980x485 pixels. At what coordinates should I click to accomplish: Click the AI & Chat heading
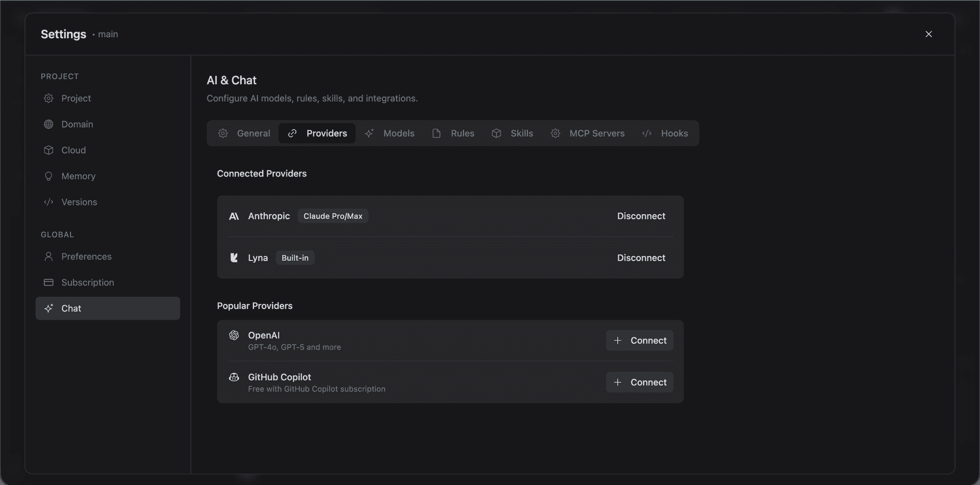(x=231, y=80)
